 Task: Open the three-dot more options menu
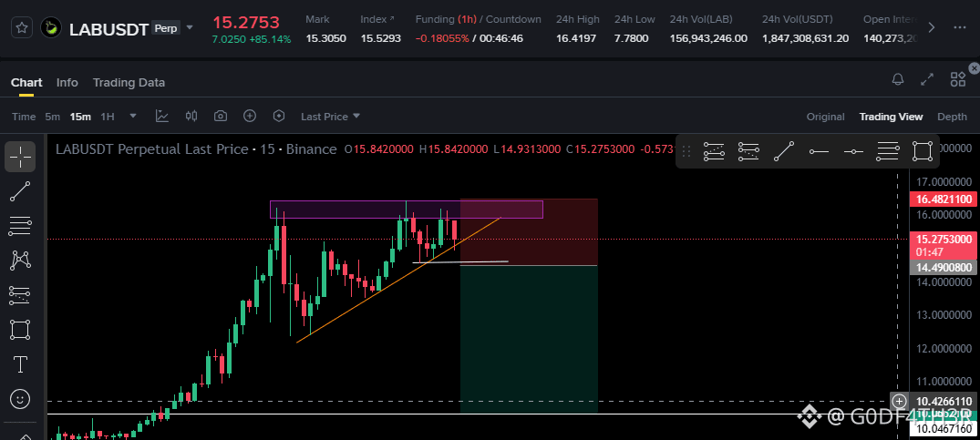pos(960,27)
